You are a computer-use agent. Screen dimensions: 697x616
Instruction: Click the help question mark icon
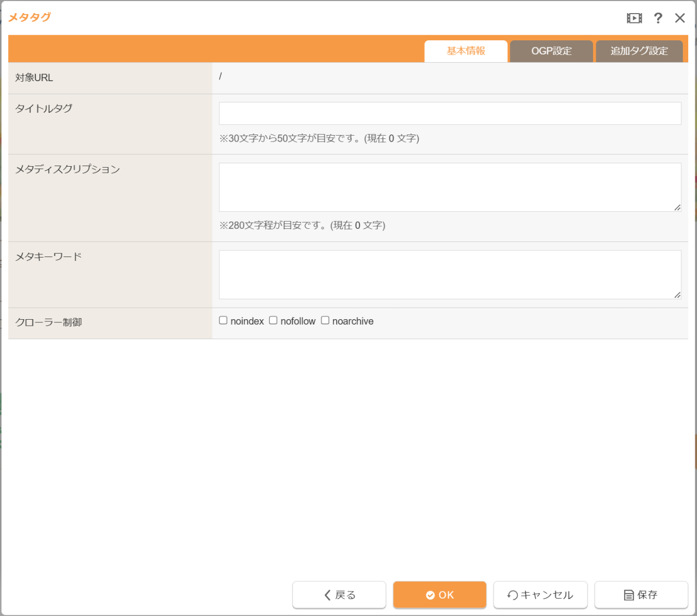point(658,18)
